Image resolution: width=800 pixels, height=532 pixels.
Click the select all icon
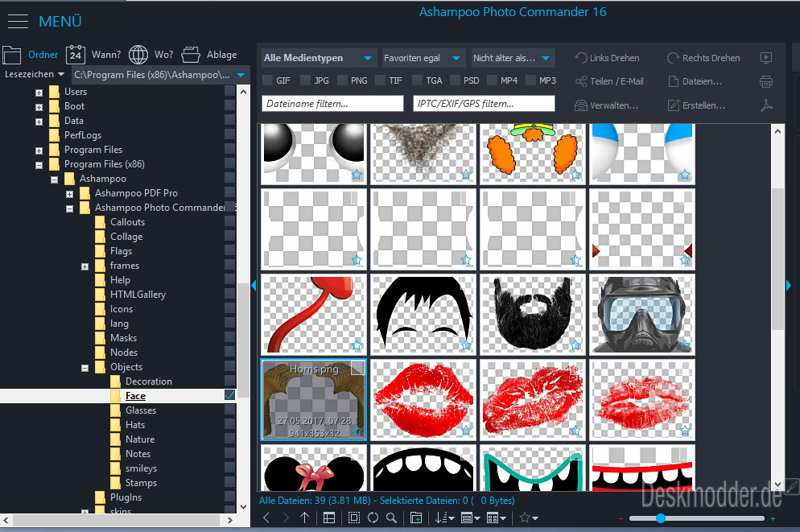click(353, 518)
